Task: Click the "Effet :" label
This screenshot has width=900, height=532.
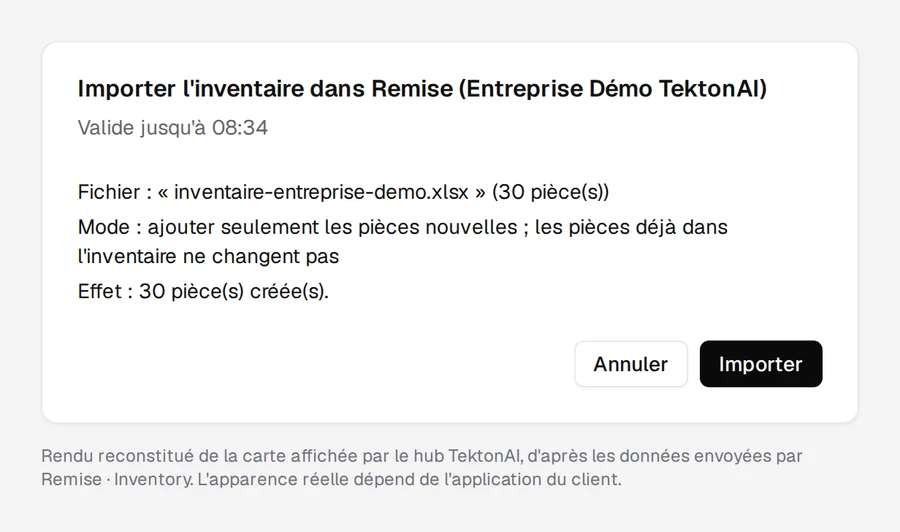Action: pos(106,292)
